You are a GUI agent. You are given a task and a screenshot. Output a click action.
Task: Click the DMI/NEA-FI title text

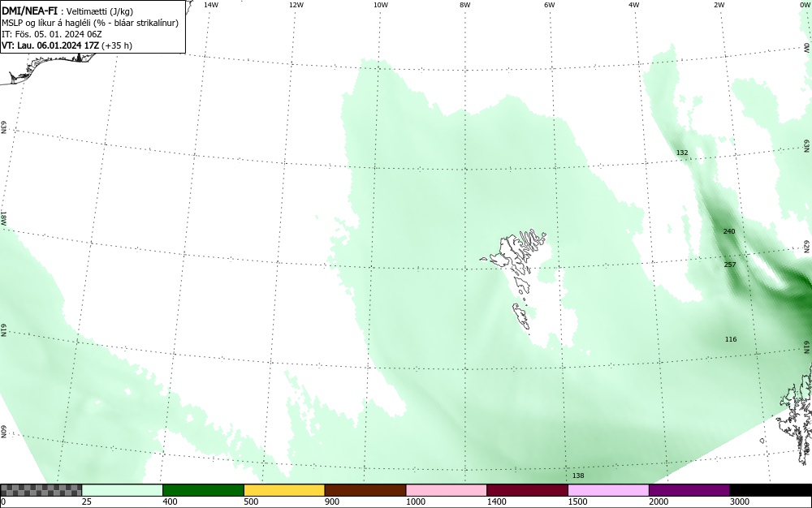[x=29, y=11]
